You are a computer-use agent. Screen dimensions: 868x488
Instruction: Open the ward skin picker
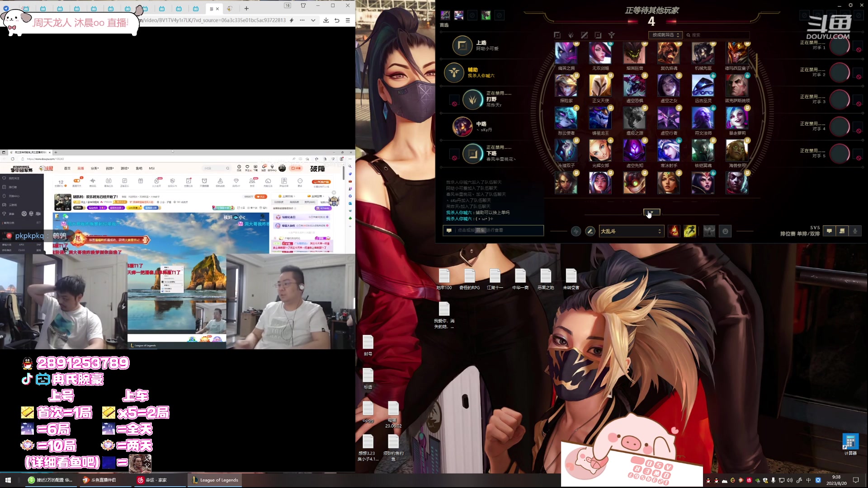point(709,231)
